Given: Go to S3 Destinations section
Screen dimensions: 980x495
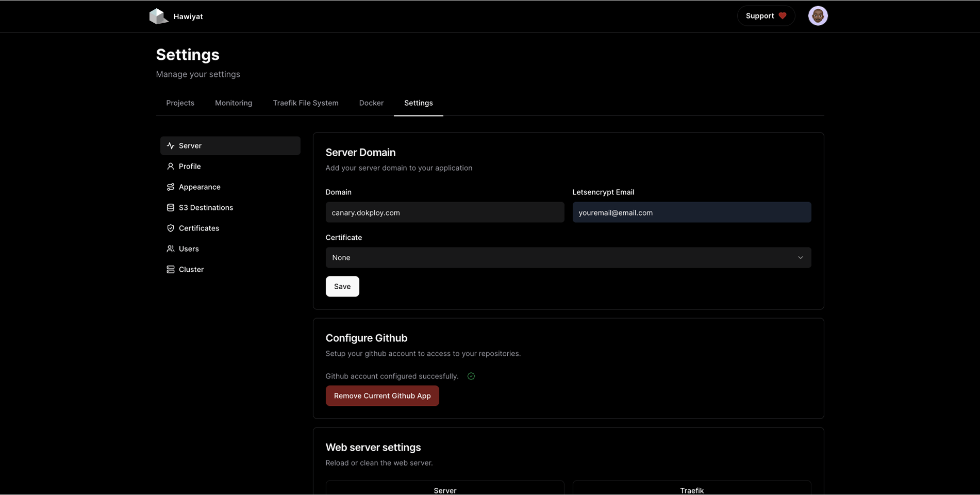Looking at the screenshot, I should [230, 208].
